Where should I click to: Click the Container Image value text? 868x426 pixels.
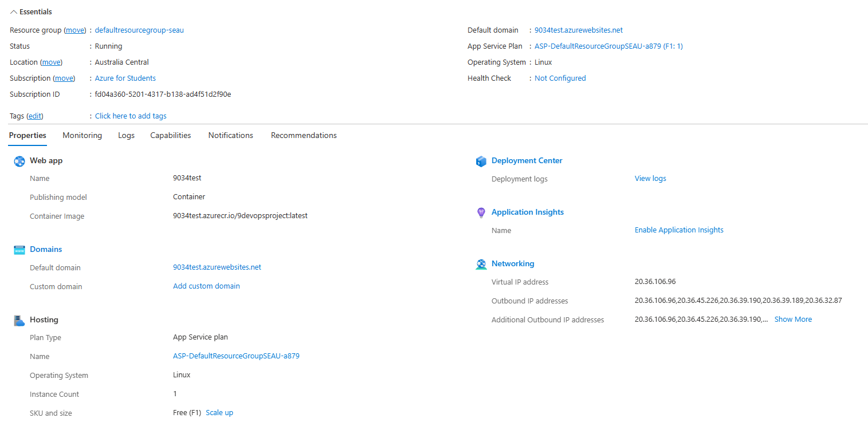240,216
